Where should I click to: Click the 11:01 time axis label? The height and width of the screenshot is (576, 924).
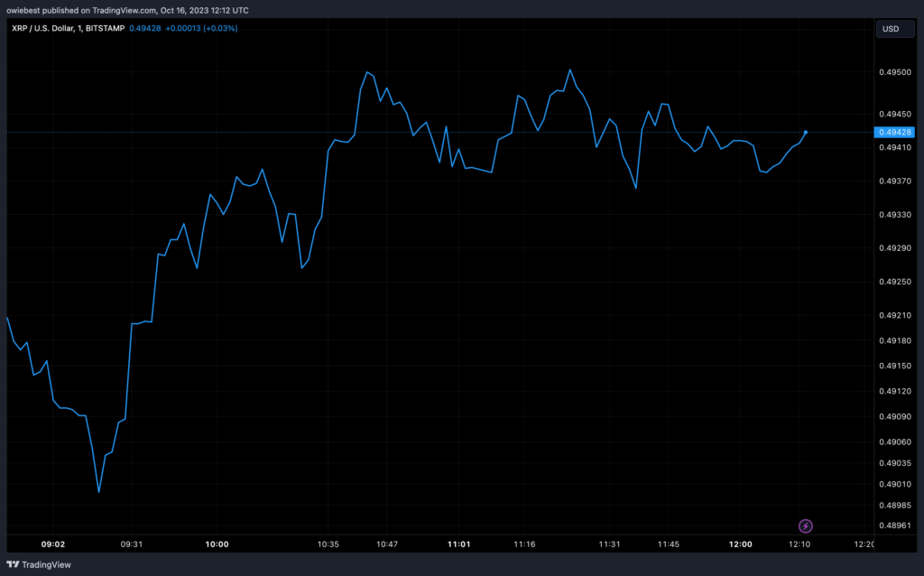459,544
